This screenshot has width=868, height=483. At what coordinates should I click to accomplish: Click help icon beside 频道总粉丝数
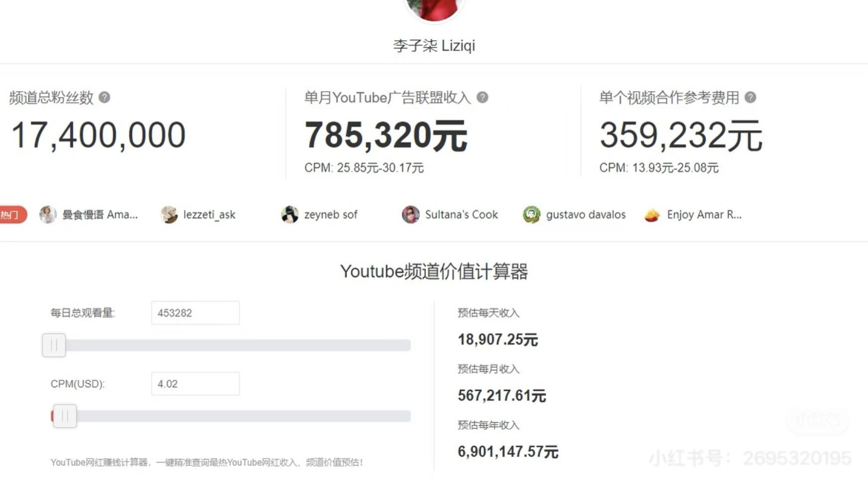tap(104, 97)
